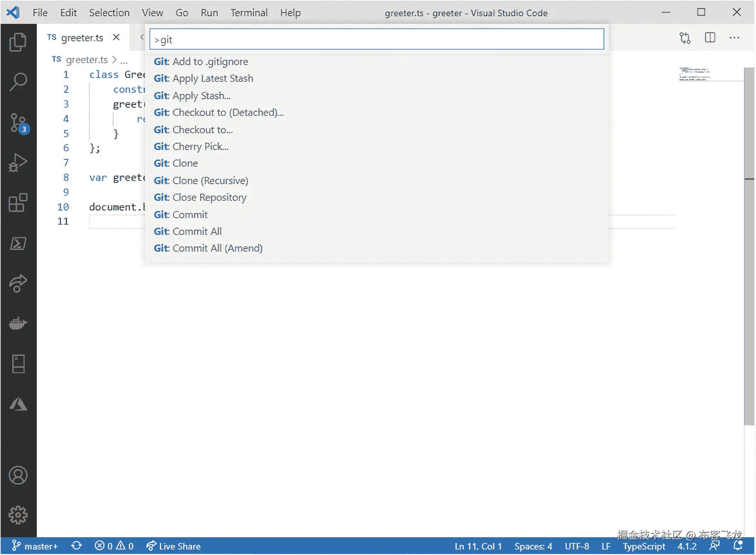The width and height of the screenshot is (756, 555).
Task: Click greeter.ts in the breadcrumb
Action: tap(86, 60)
